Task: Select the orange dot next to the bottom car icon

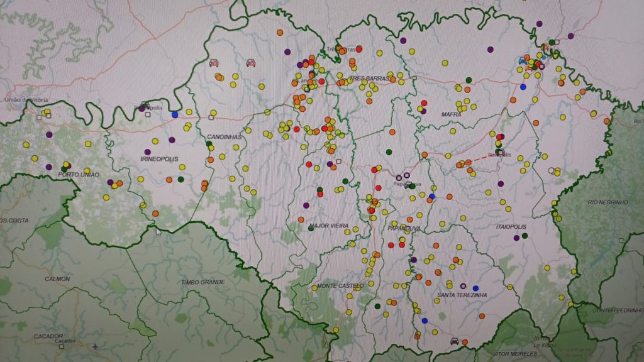Action: [x=465, y=343]
